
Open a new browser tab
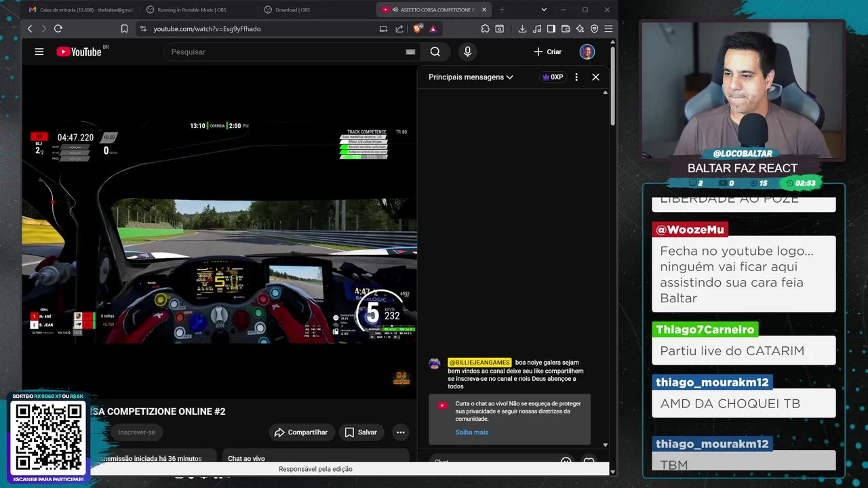(502, 9)
